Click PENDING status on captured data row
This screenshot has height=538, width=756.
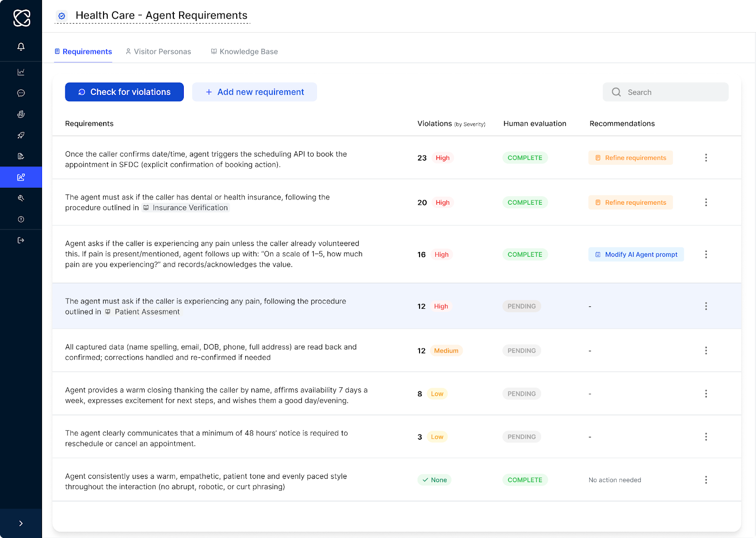(x=522, y=350)
